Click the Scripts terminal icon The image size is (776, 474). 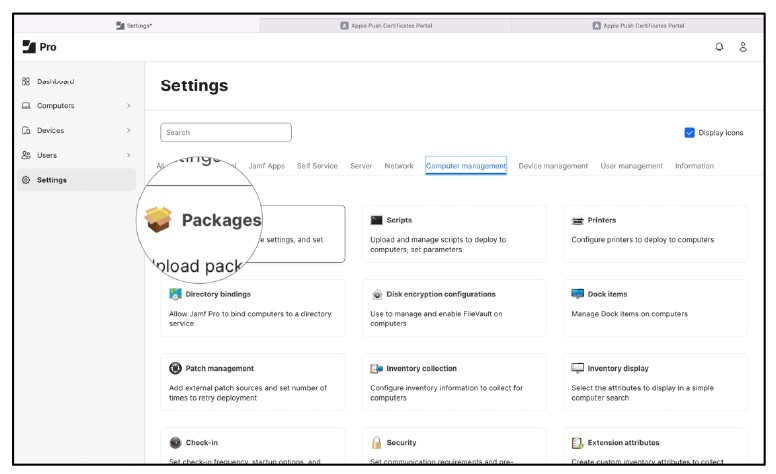point(377,220)
